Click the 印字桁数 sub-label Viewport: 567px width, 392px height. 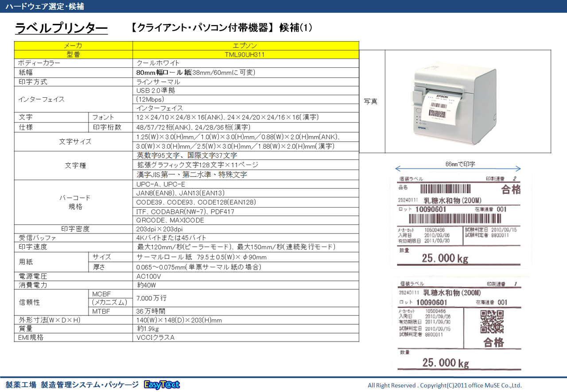[107, 127]
